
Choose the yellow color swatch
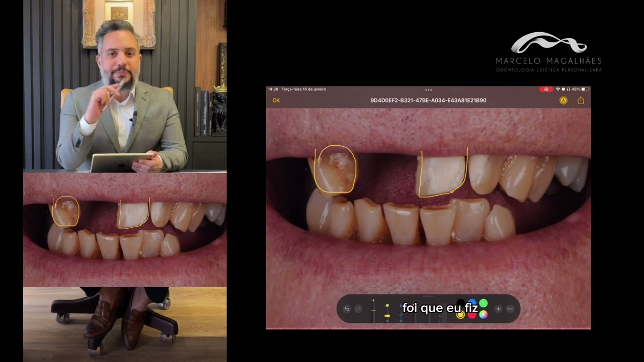460,315
